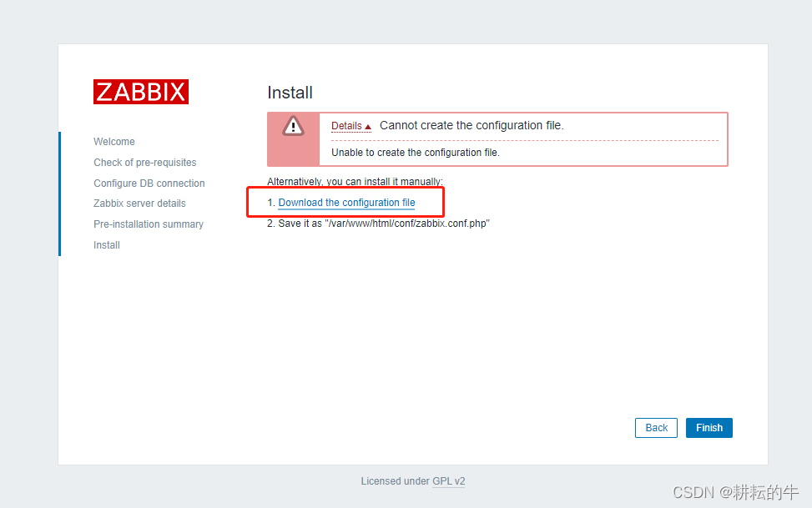Select the Zabbix server details step
This screenshot has width=812, height=508.
tap(139, 204)
